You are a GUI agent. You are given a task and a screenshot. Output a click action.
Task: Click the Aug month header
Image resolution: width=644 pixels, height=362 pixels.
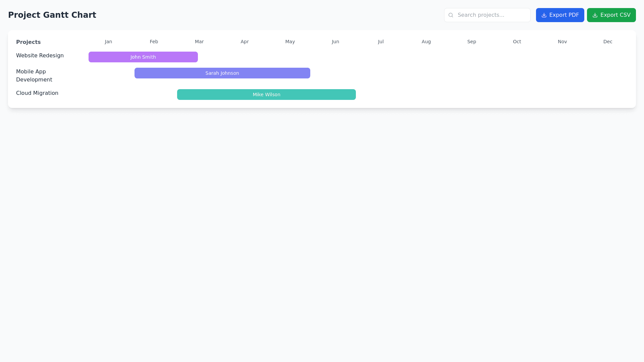(426, 42)
